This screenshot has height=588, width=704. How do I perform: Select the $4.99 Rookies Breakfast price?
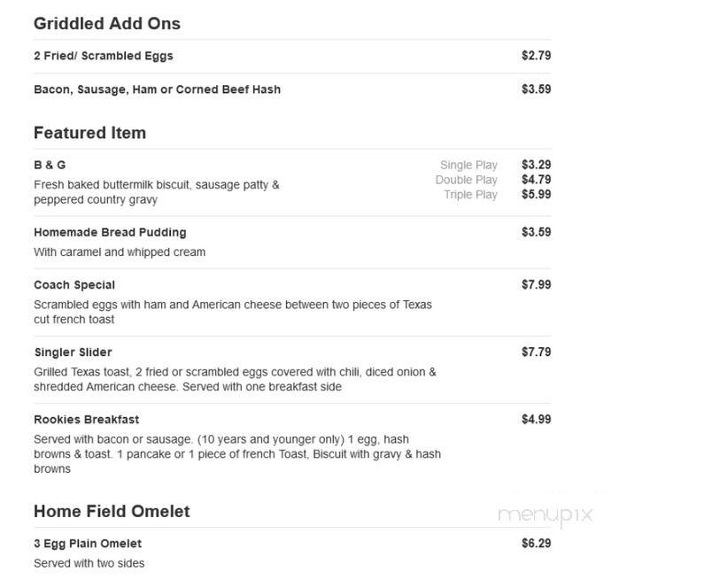(x=536, y=419)
